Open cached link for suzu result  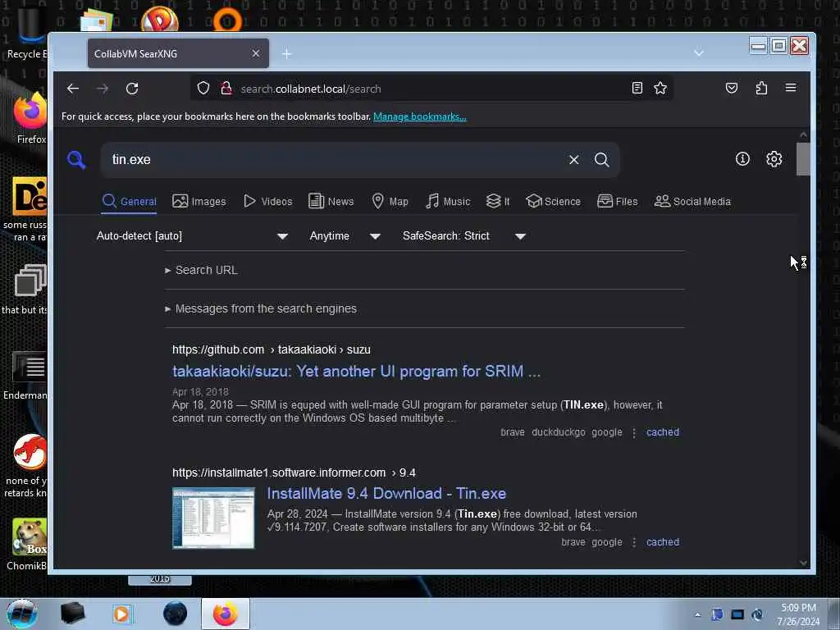point(662,432)
